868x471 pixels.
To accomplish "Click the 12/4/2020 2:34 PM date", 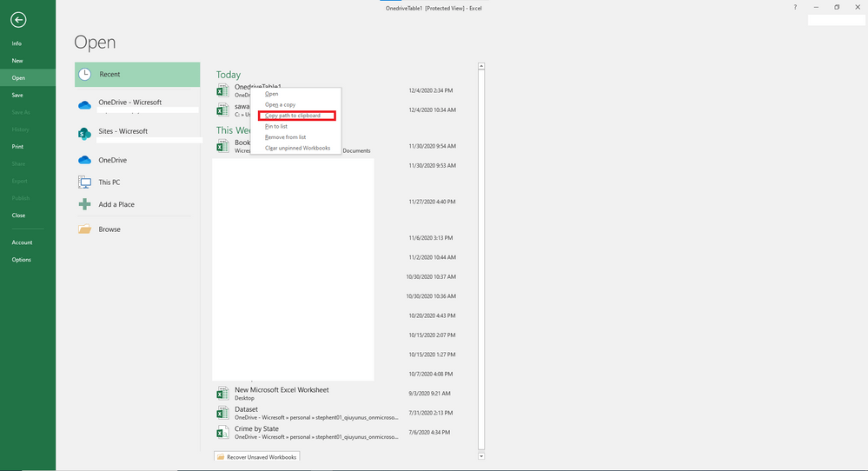I will (431, 90).
